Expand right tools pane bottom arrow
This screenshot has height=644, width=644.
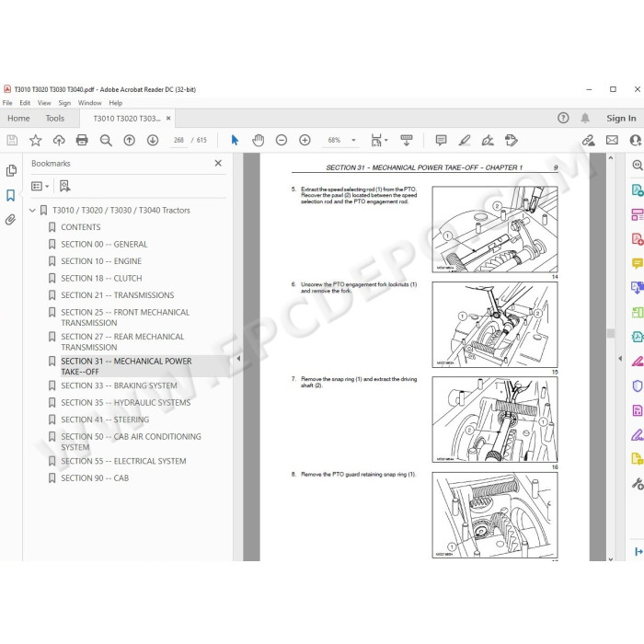(638, 552)
